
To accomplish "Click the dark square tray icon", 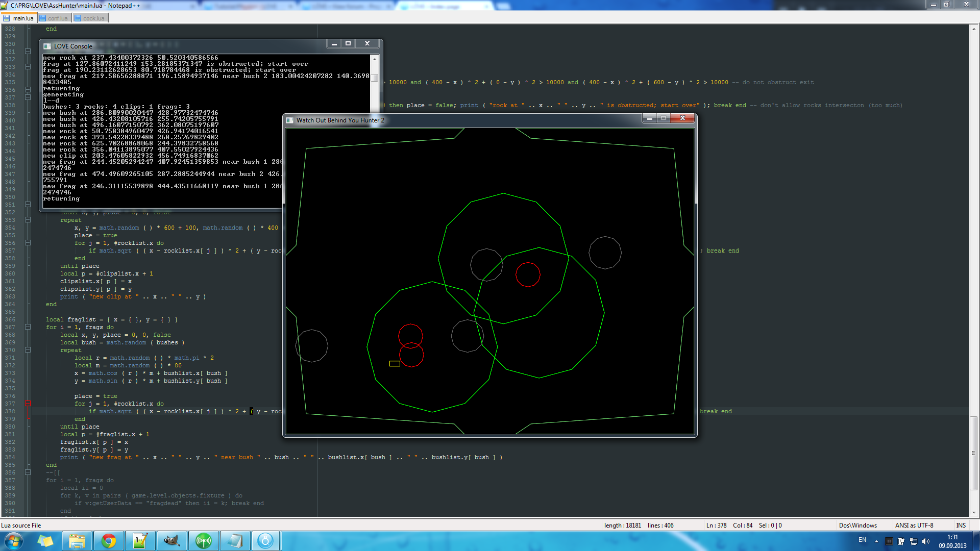I will (x=889, y=541).
